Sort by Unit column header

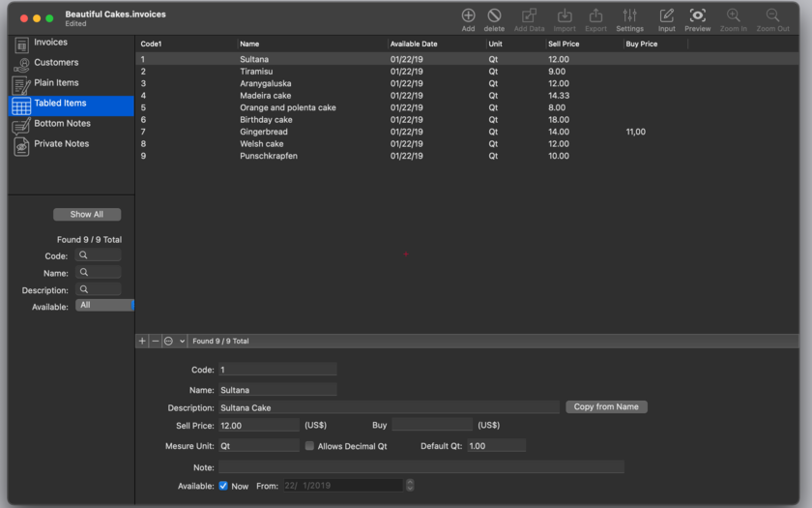click(x=516, y=45)
